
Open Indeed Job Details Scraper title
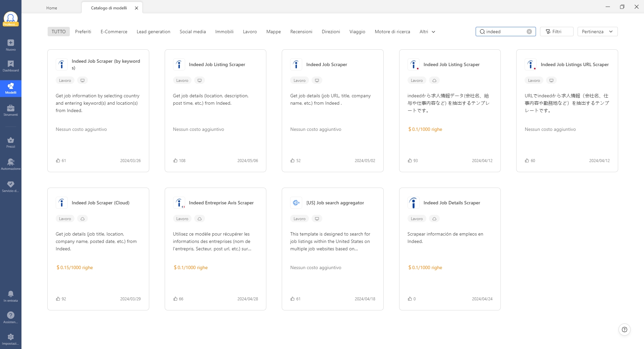(452, 203)
